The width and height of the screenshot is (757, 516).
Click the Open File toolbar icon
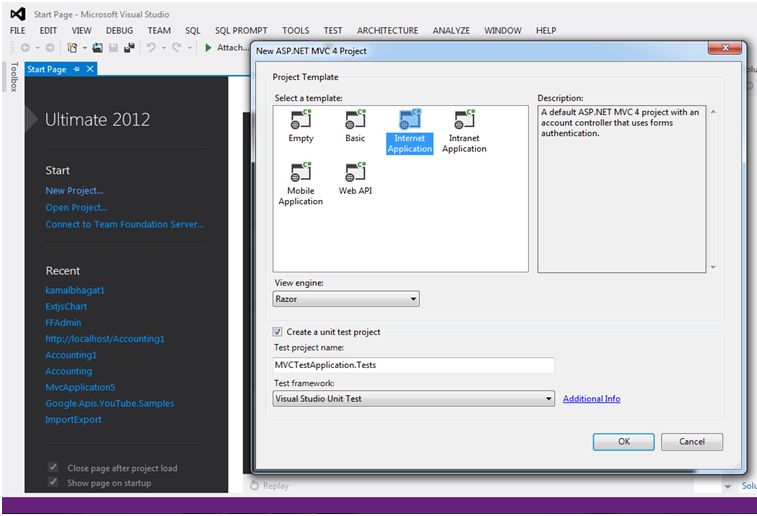click(98, 47)
